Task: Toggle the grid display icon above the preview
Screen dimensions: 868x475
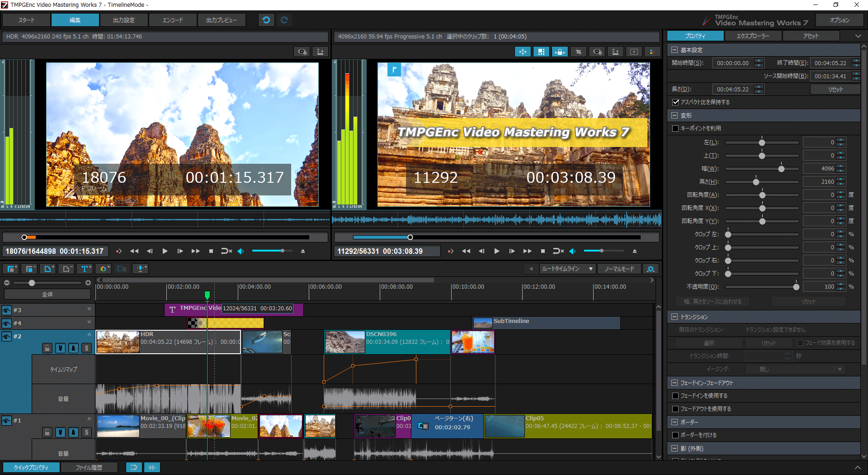Action: (x=541, y=52)
